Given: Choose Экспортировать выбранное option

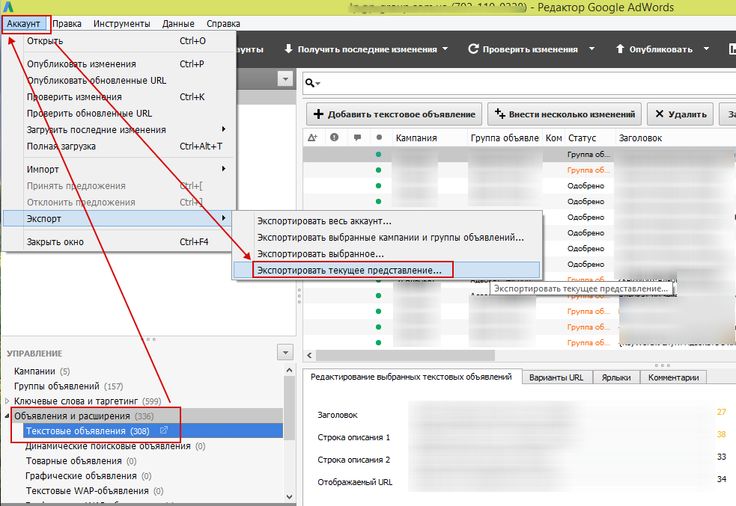Looking at the screenshot, I should pos(387,254).
